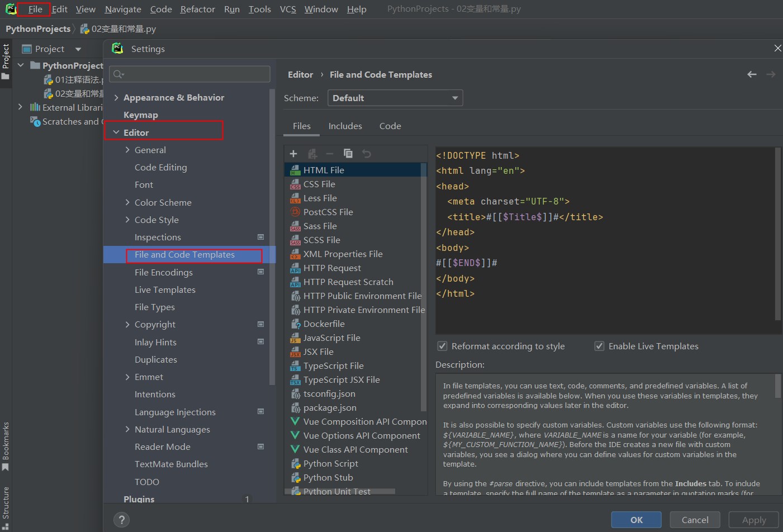The height and width of the screenshot is (532, 783).
Task: Click the Language Injections project-level settings icon
Action: point(260,412)
